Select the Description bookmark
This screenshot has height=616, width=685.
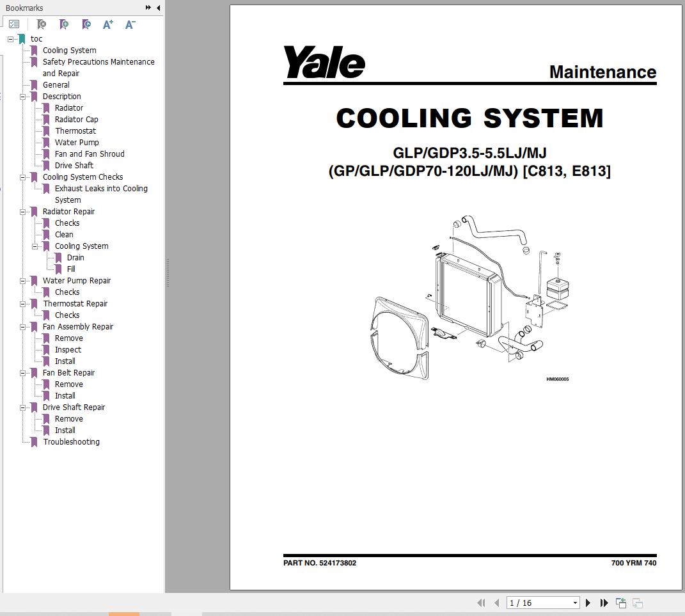tap(61, 97)
